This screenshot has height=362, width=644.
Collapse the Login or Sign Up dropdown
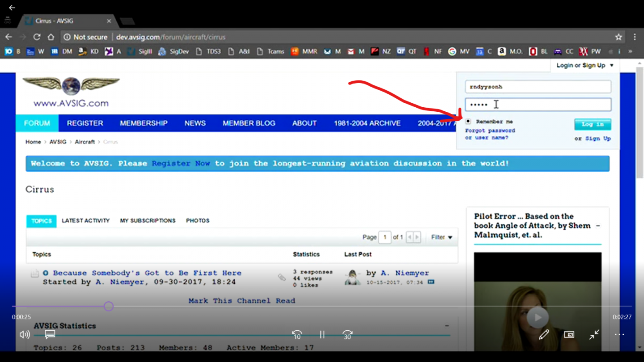click(x=585, y=65)
